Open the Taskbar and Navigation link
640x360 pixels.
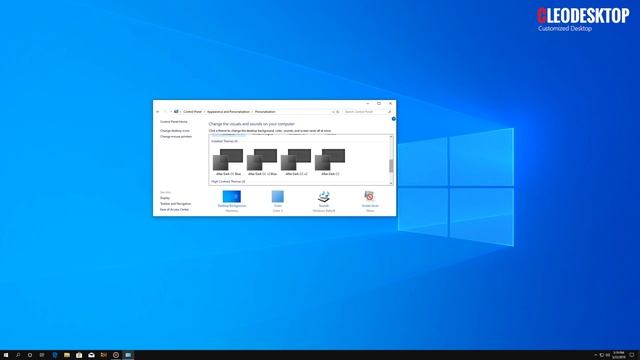[x=175, y=204]
